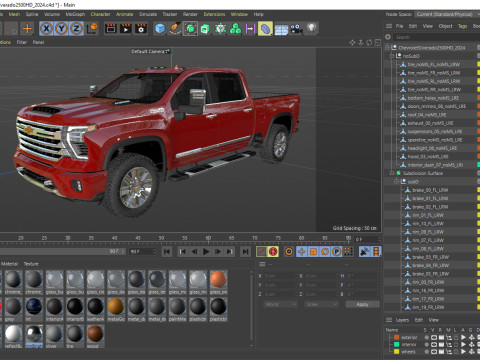The width and height of the screenshot is (480, 360).
Task: Toggle the autokeying button
Action: [273, 251]
